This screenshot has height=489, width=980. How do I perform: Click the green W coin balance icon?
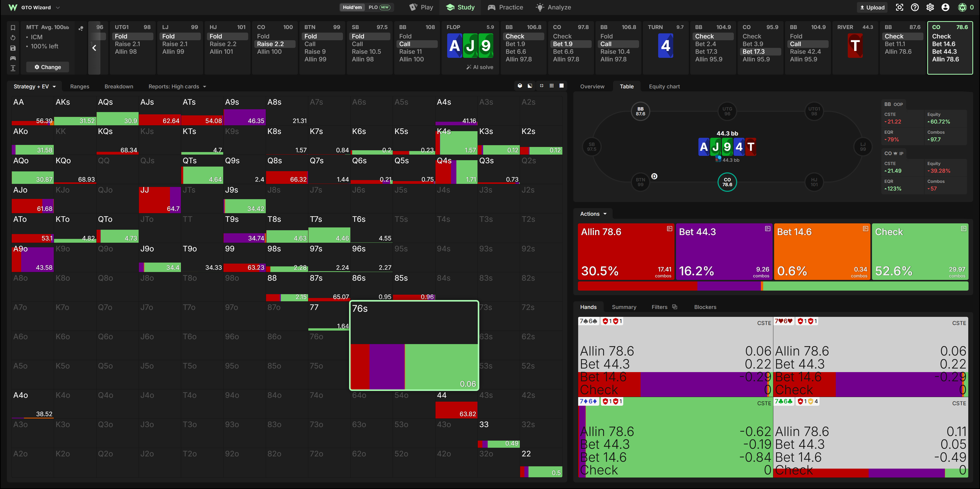962,7
